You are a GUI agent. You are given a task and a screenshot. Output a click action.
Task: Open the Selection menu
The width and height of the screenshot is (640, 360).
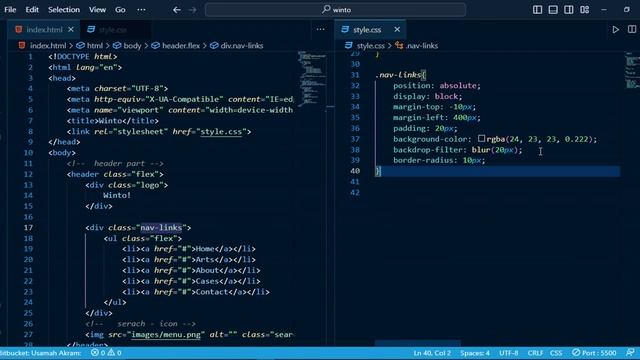[x=64, y=9]
